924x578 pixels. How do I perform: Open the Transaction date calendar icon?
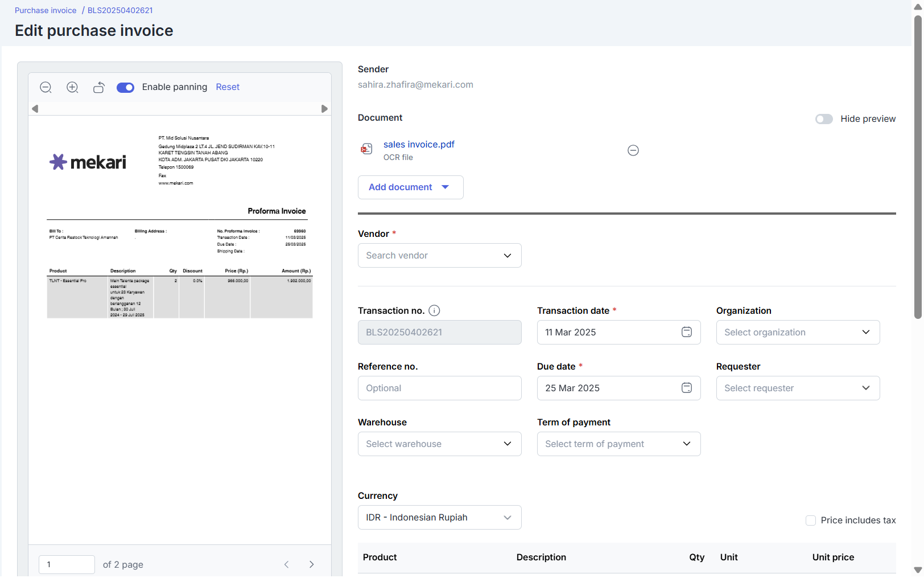pyautogui.click(x=687, y=332)
